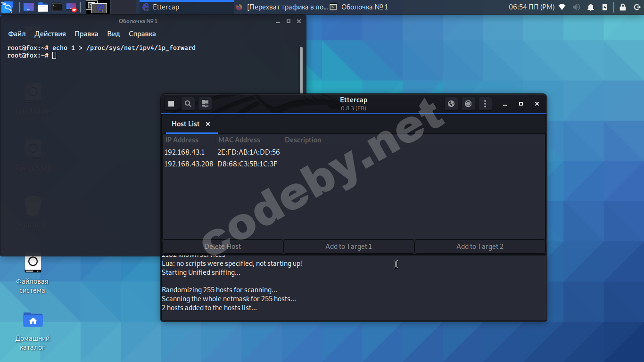Screen dimensions: 644x362
Task: Select host 192.168.43.1 in the list
Action: [184, 152]
